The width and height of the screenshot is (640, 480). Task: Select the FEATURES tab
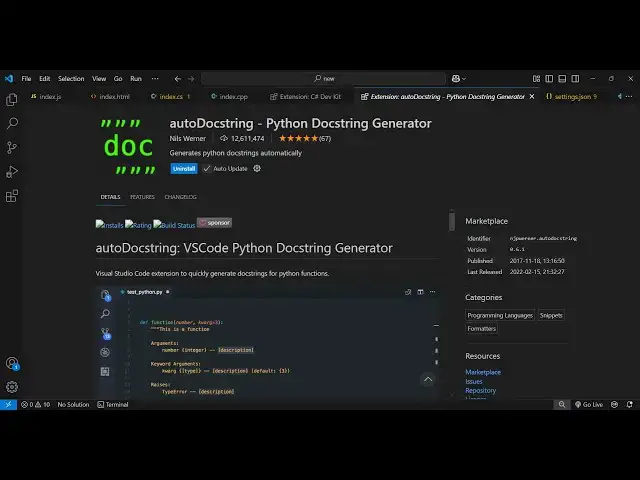click(x=142, y=197)
